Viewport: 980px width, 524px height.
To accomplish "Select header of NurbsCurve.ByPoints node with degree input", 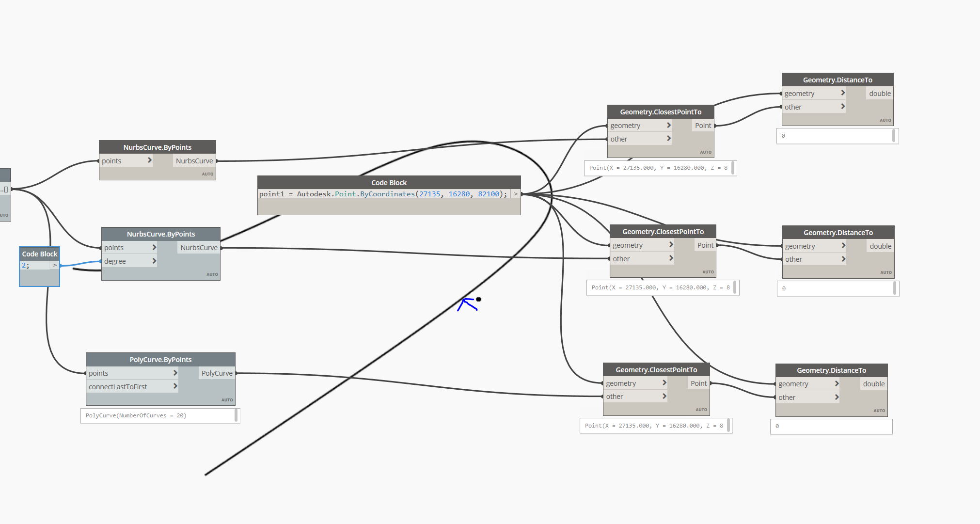I will (161, 234).
